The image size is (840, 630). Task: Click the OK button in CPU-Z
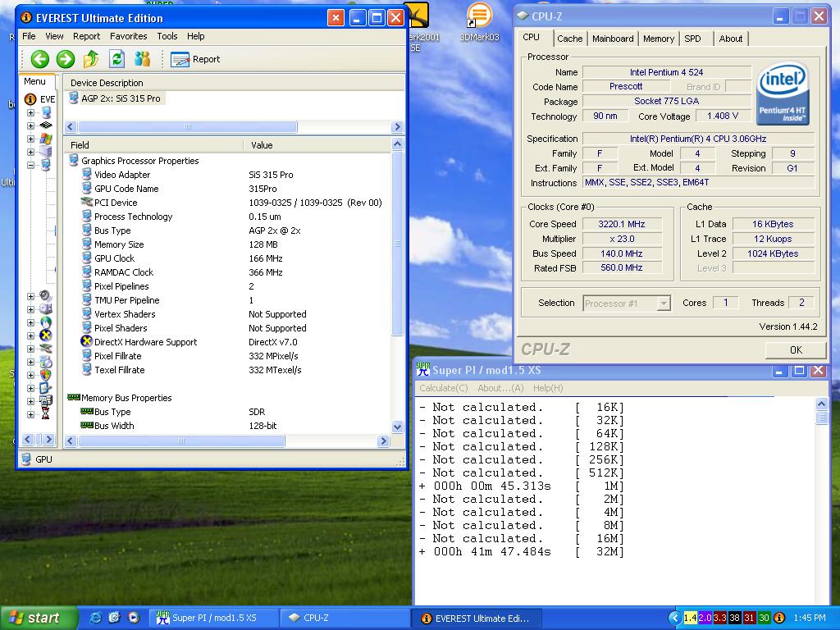[796, 349]
